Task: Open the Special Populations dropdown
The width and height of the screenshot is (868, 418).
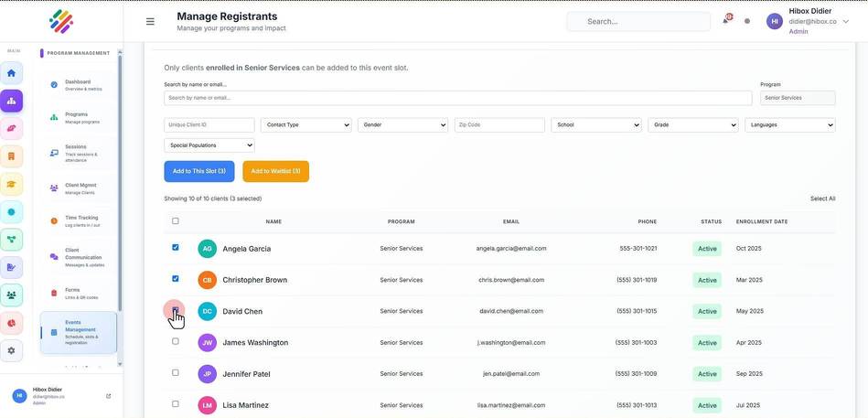Action: (209, 145)
